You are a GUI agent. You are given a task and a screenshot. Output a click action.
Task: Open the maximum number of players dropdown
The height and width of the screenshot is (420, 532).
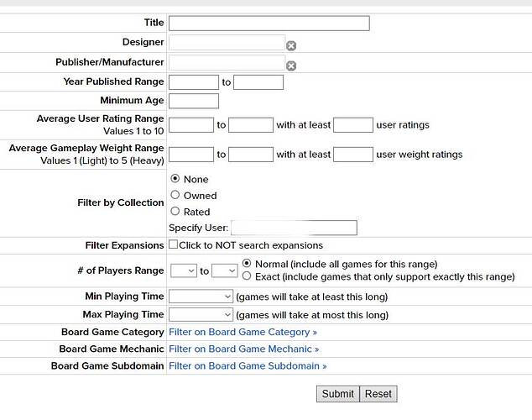pyautogui.click(x=224, y=270)
